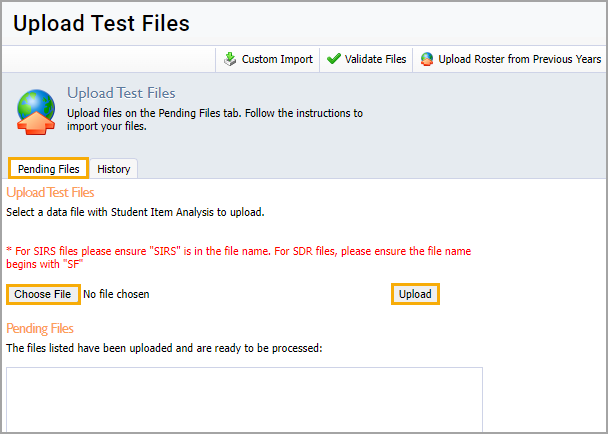Click the Upload Roster globe icon

pos(427,59)
